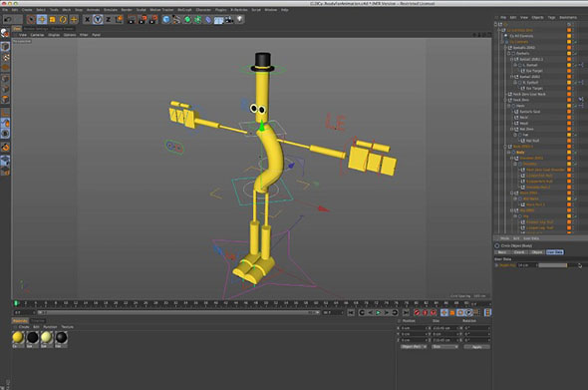
Task: Click the X position input field
Action: [x=414, y=328]
